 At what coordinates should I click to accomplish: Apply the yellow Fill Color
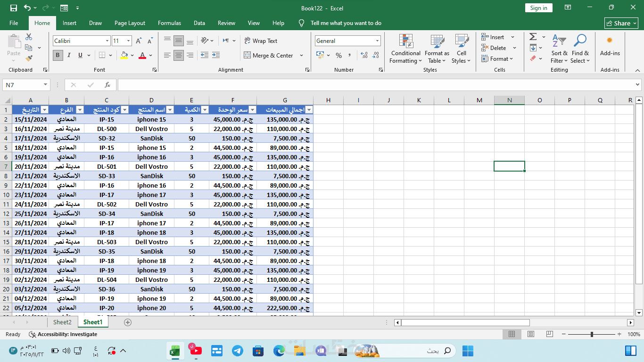pos(124,55)
